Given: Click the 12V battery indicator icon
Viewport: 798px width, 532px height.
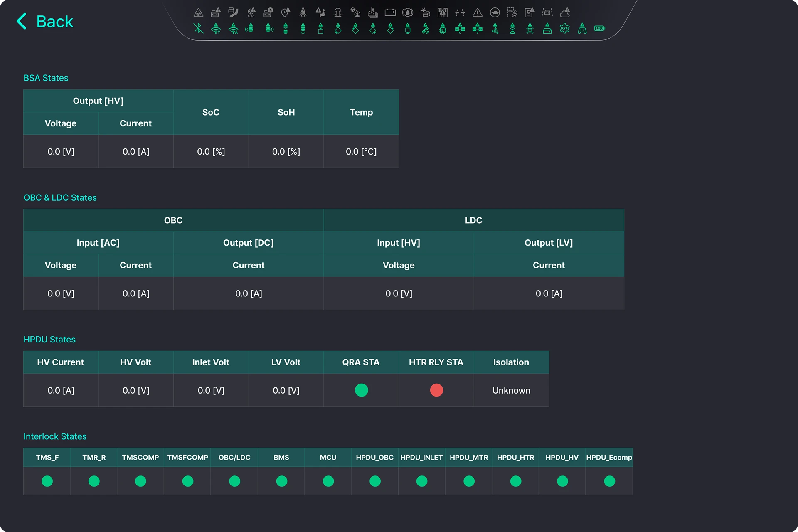Looking at the screenshot, I should tap(390, 12).
